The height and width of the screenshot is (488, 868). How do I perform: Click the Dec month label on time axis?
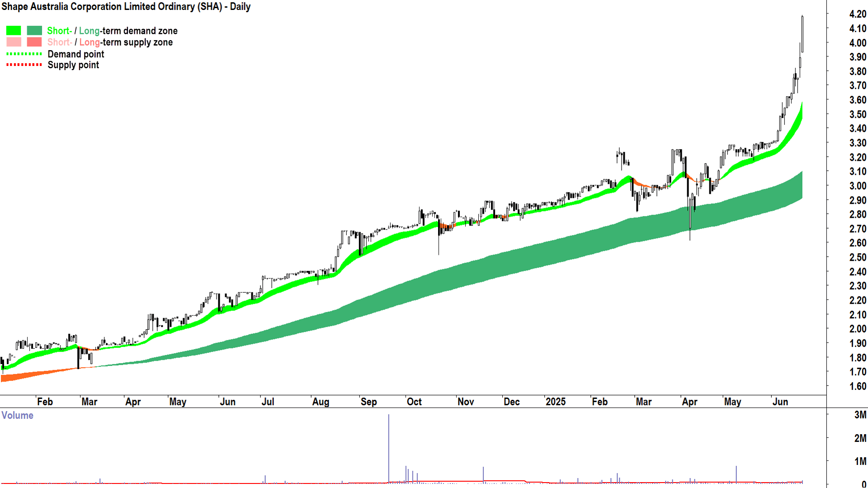tap(512, 402)
